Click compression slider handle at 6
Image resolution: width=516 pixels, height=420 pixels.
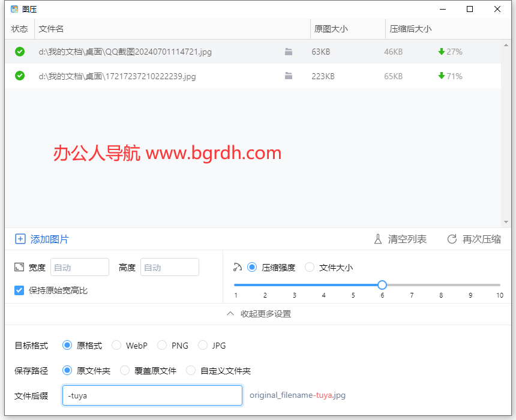[x=382, y=285]
